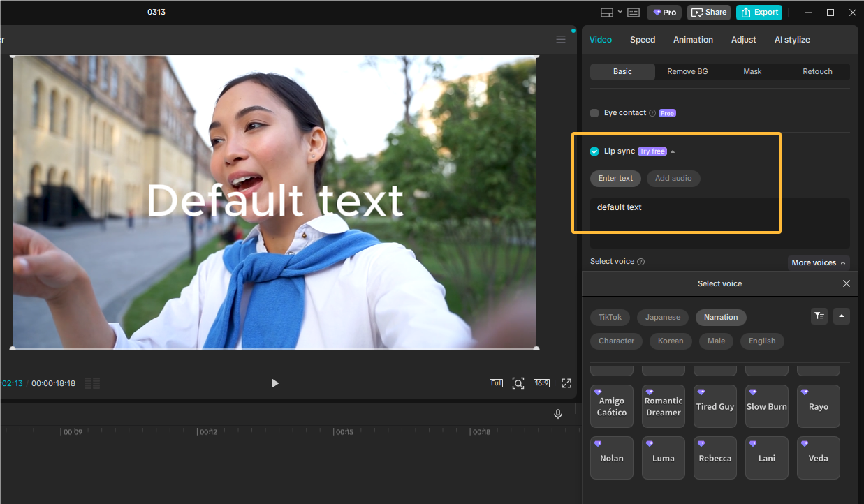The width and height of the screenshot is (864, 504).
Task: Close the Select voice panel
Action: [847, 283]
